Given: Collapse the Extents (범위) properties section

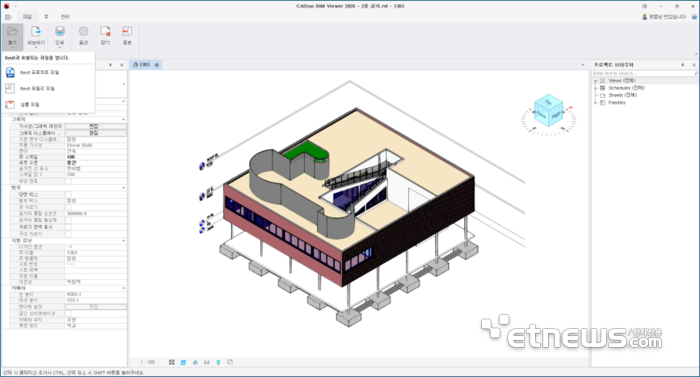Looking at the screenshot, I should [124, 188].
